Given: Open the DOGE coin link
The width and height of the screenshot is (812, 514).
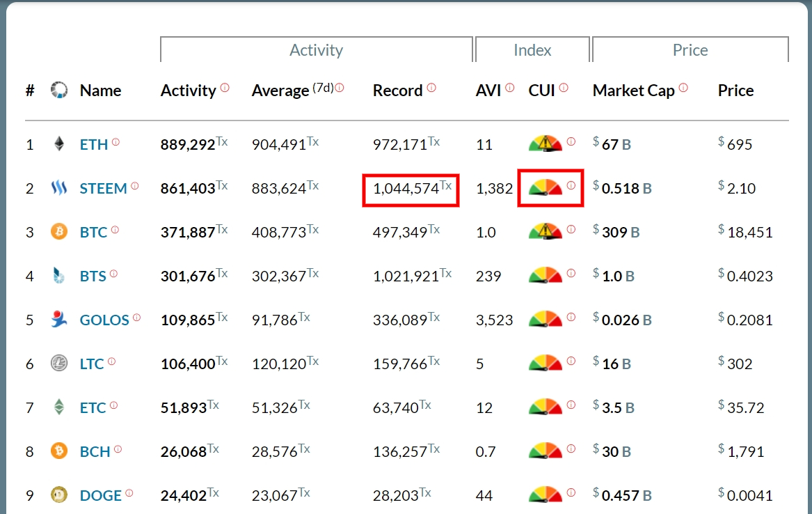Looking at the screenshot, I should click(100, 496).
